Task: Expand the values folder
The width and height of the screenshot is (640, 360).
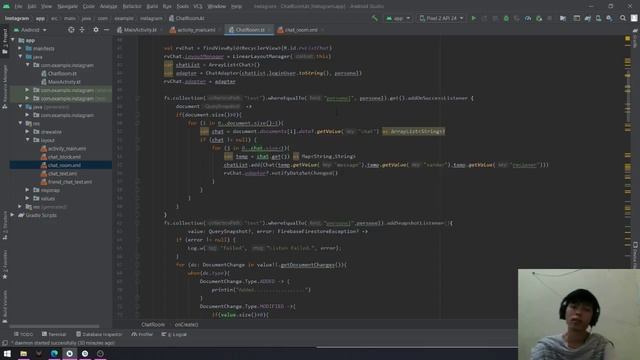Action: (28, 198)
